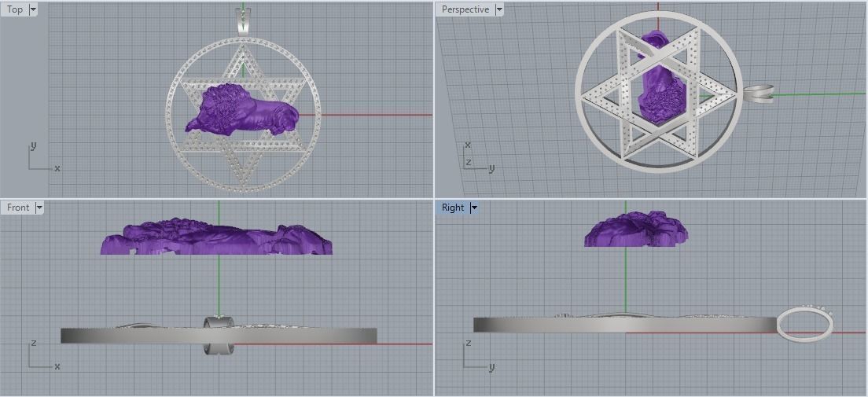Viewport: 868px width, 397px height.
Task: Activate the Top viewport title label
Action: point(15,9)
